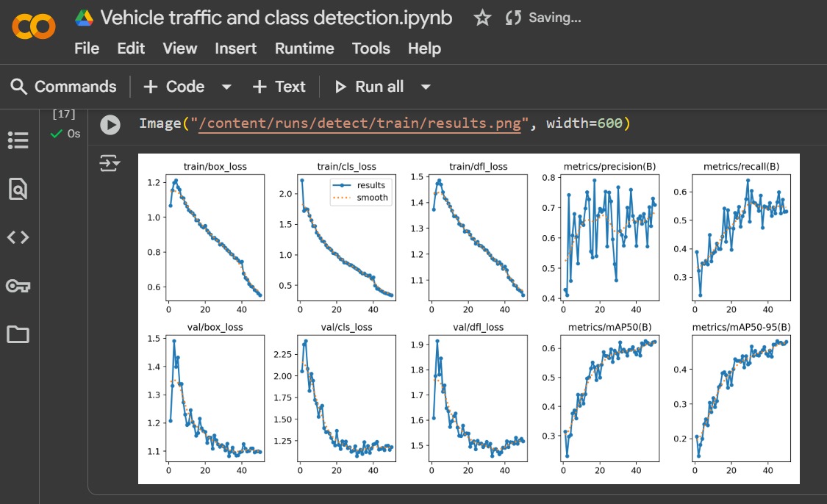
Task: Open the Tools menu
Action: [x=370, y=48]
